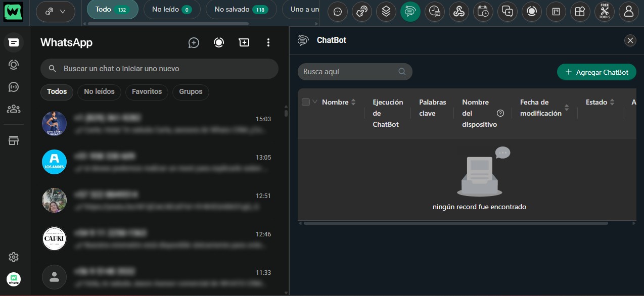Click the ChatBot table horizontal scrollbar

click(x=455, y=223)
